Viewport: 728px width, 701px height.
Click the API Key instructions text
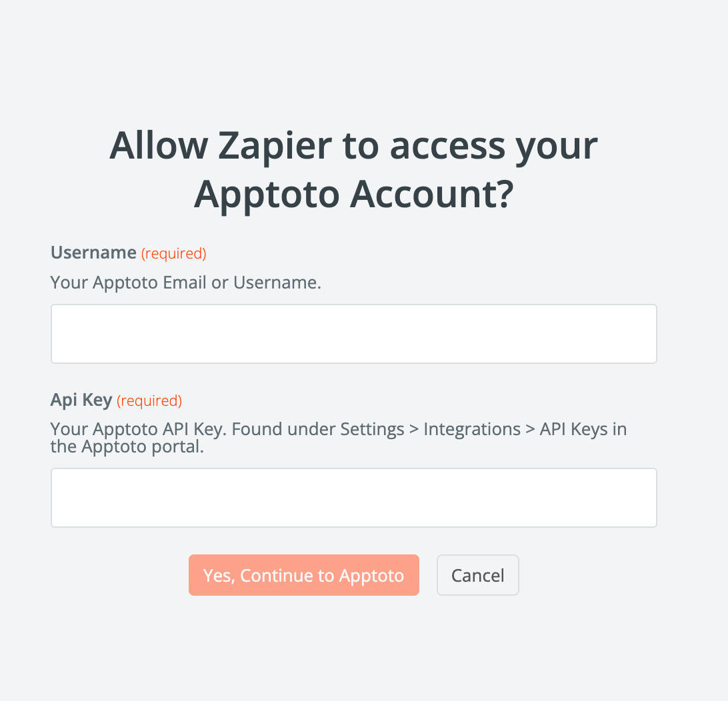338,437
